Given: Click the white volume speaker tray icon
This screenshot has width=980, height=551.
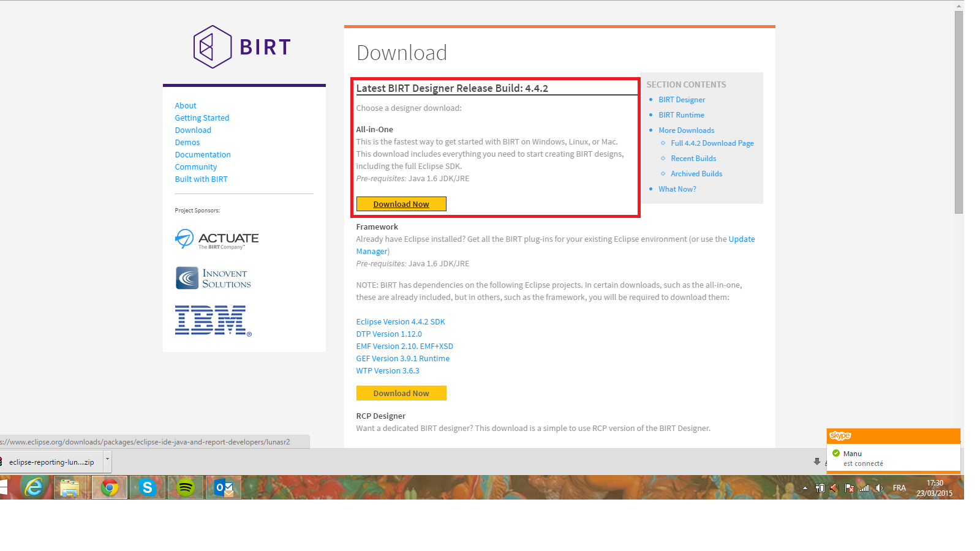Looking at the screenshot, I should [x=879, y=488].
